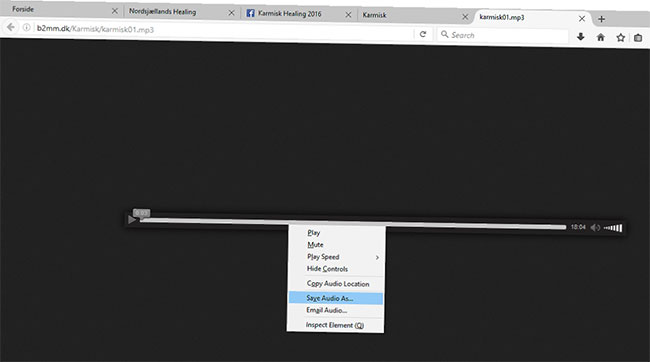Mute audio using the speaker icon

point(596,227)
